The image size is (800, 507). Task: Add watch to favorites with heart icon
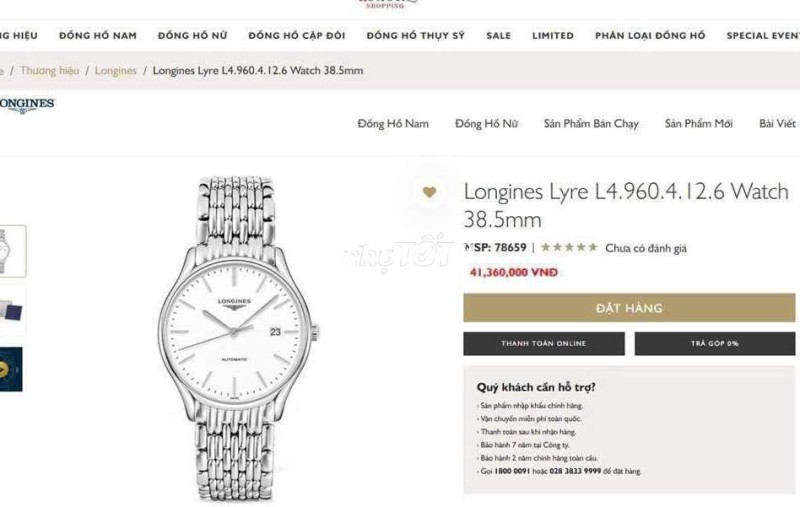[430, 192]
